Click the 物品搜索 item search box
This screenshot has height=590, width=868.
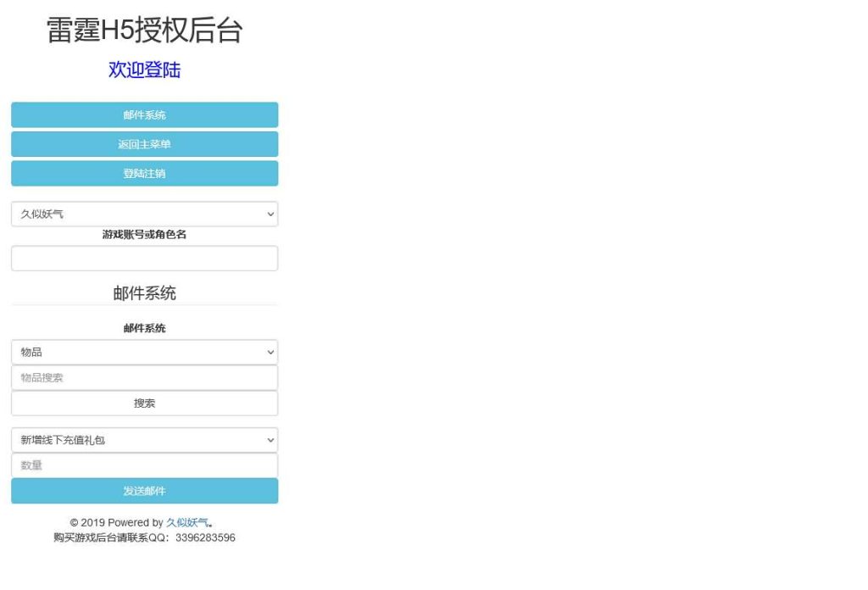tap(144, 377)
